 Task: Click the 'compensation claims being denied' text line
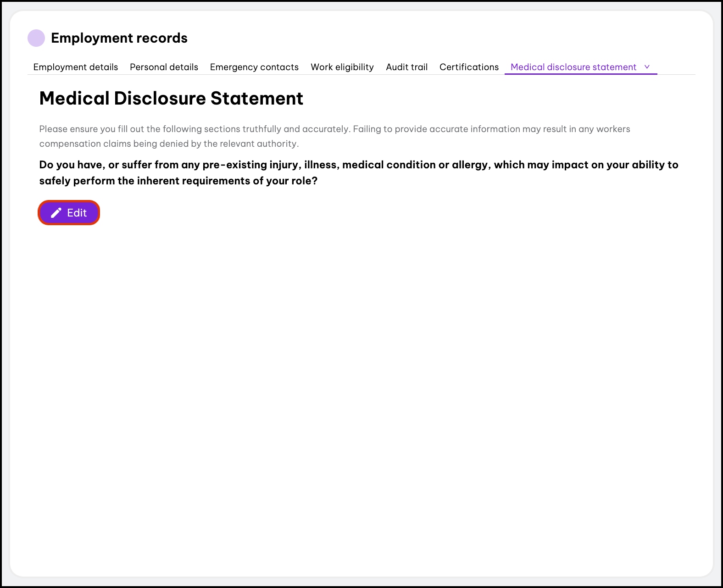(x=169, y=144)
